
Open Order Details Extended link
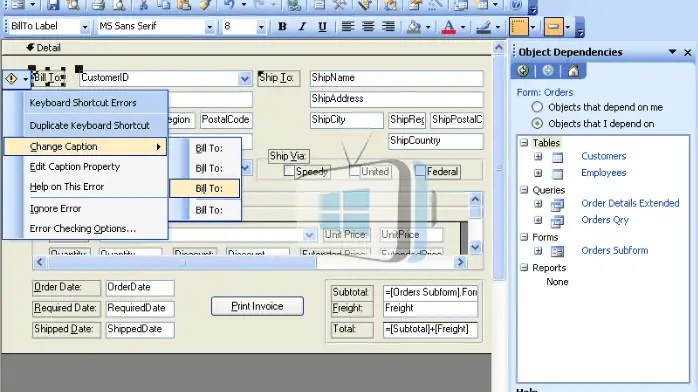tap(630, 203)
